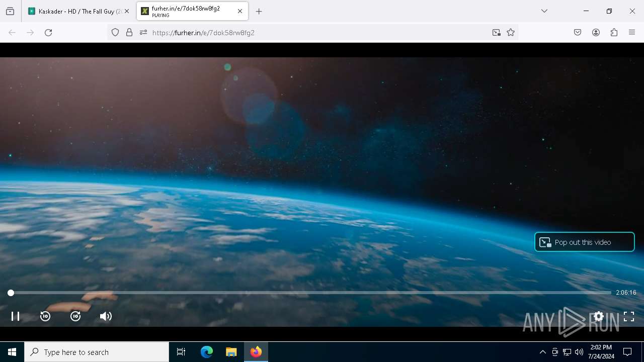This screenshot has height=362, width=644.
Task: Open Windows Start menu
Action: point(12,352)
